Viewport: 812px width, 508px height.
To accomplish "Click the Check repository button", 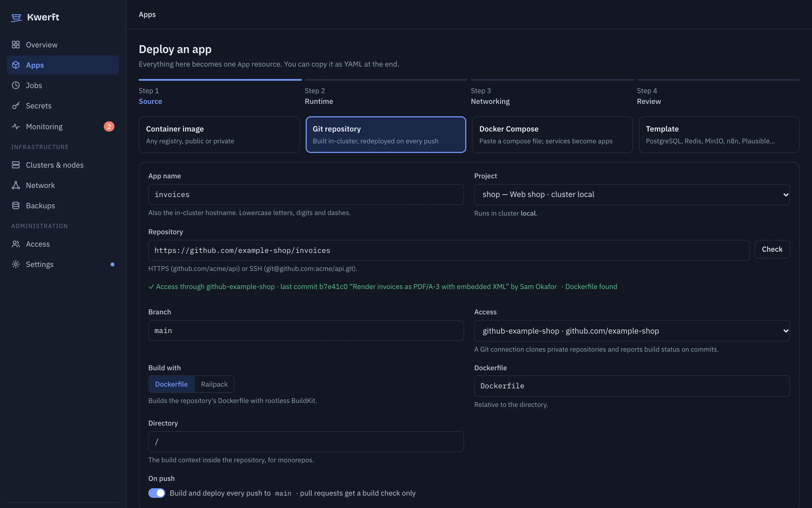I will pos(772,249).
